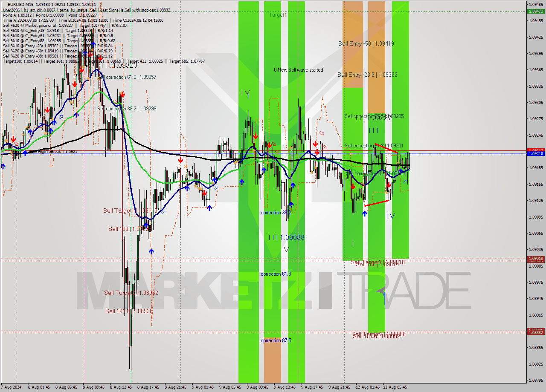Click the 'correction 61.8' blue label
This screenshot has height=392, width=546.
click(x=276, y=274)
